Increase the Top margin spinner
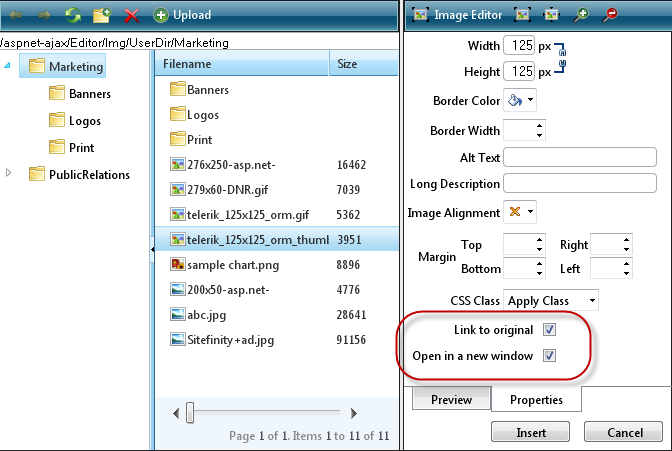This screenshot has width=672, height=451. tap(540, 240)
